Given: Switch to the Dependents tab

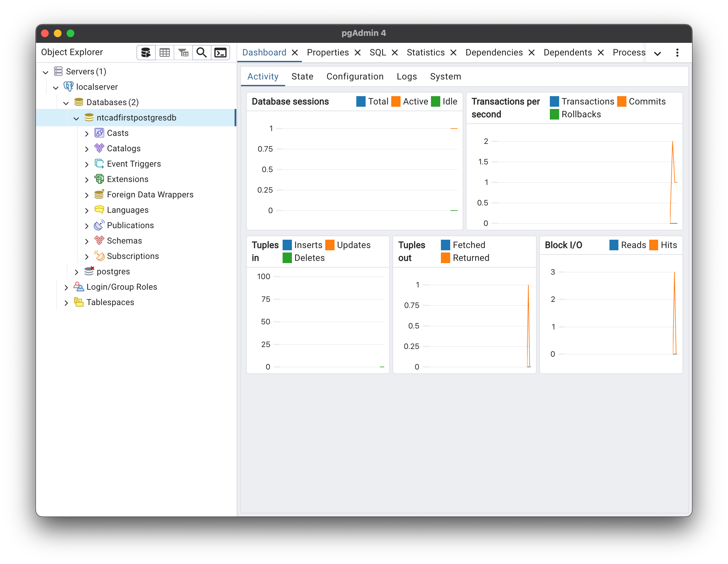Looking at the screenshot, I should coord(568,52).
